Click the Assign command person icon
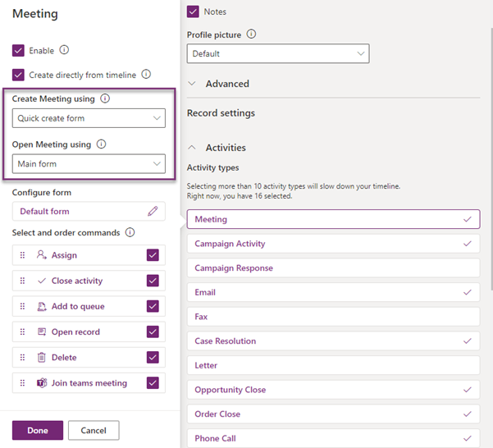This screenshot has height=448, width=493. click(x=43, y=255)
